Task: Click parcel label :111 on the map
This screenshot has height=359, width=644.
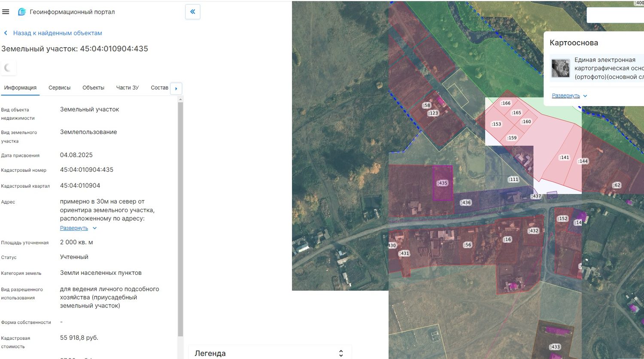Action: 513,179
